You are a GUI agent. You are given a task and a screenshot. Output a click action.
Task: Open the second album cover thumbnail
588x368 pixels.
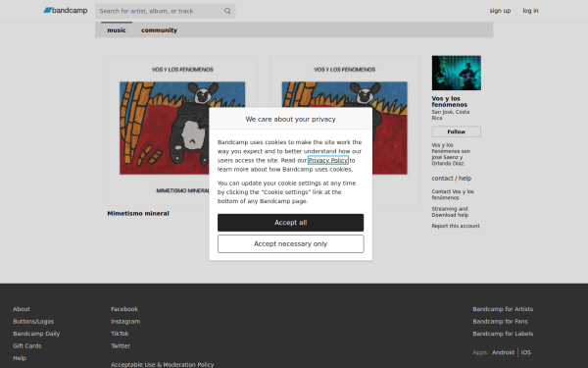tap(345, 131)
